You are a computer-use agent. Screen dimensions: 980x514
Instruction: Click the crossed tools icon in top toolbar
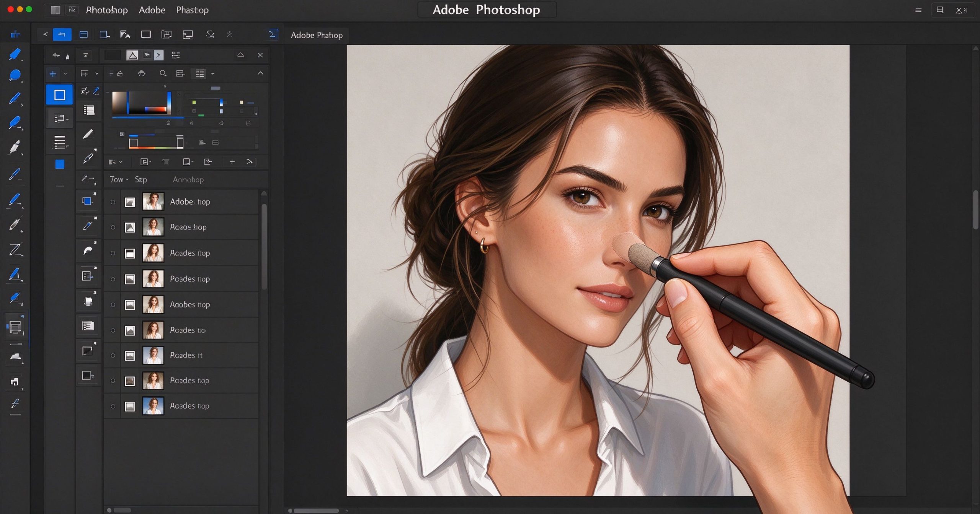click(230, 34)
